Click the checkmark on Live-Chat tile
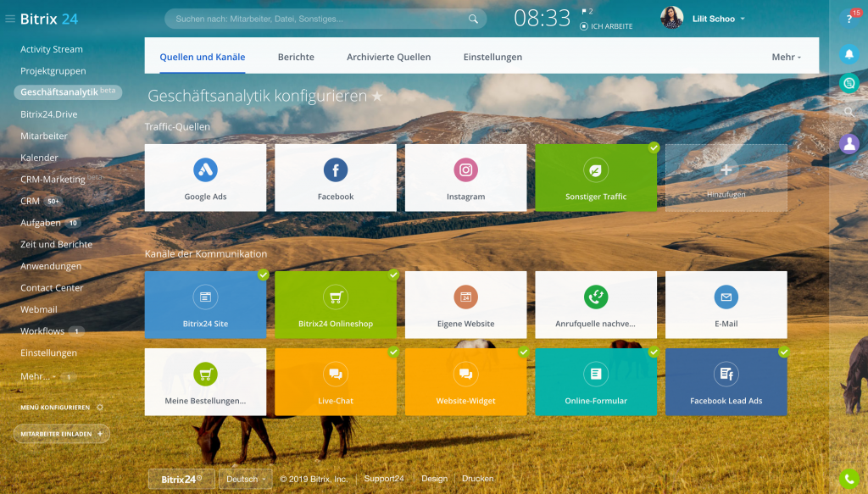868x494 pixels. pos(393,352)
